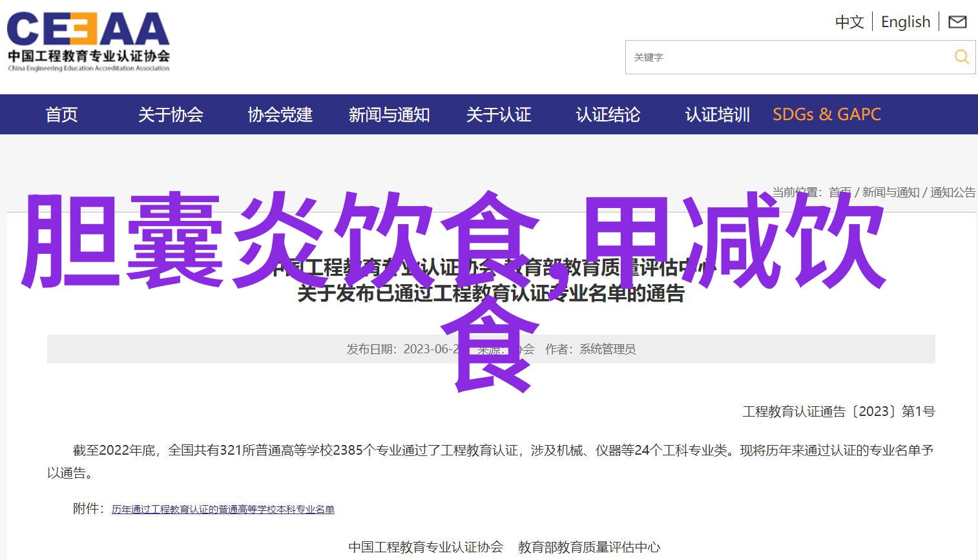Select 协会党建 in the navigation bar
The width and height of the screenshot is (978, 560).
click(x=280, y=115)
